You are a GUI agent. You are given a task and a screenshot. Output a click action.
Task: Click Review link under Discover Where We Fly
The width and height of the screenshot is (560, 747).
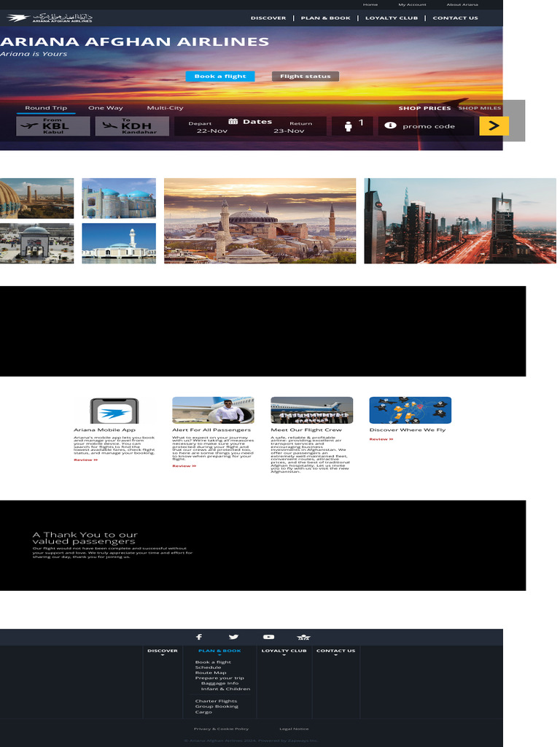(x=381, y=439)
